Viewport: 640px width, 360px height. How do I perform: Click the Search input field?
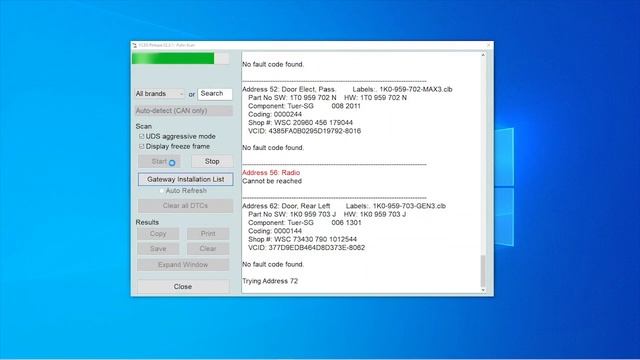(x=215, y=94)
